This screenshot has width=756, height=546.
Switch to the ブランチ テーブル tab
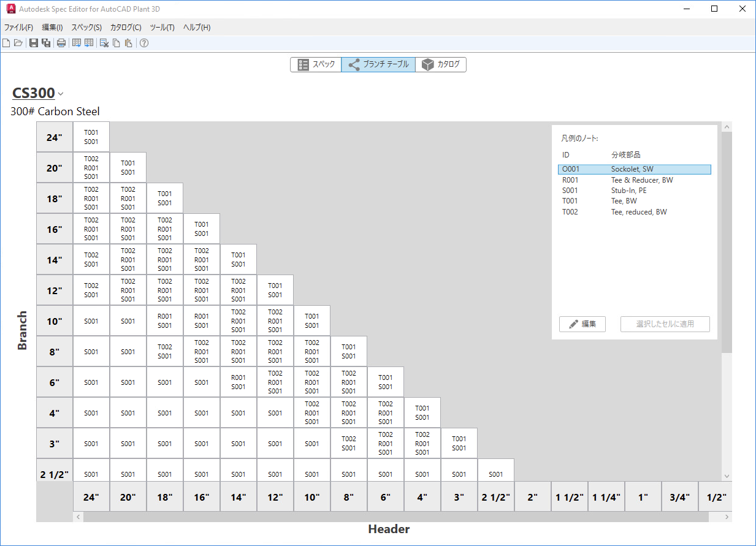(378, 64)
